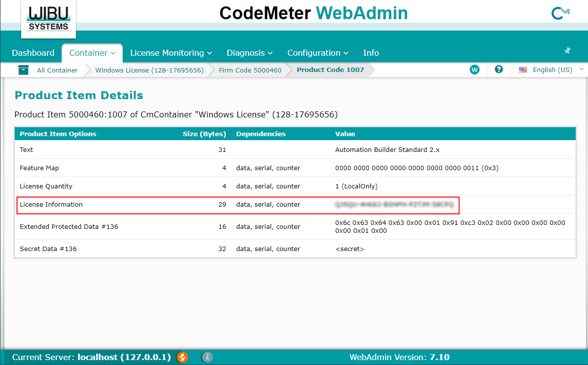This screenshot has width=588, height=365.
Task: Click the pin icon in navigation bar
Action: click(x=567, y=51)
